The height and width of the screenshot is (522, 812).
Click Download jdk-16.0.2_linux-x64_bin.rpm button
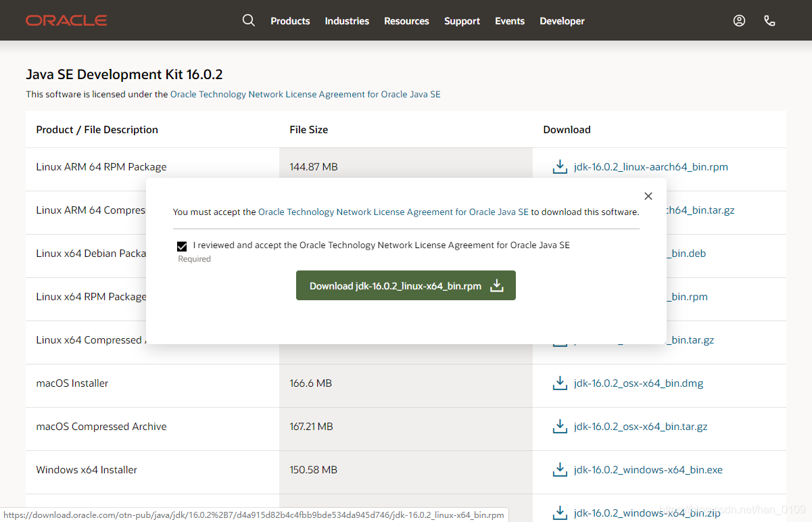pos(406,285)
